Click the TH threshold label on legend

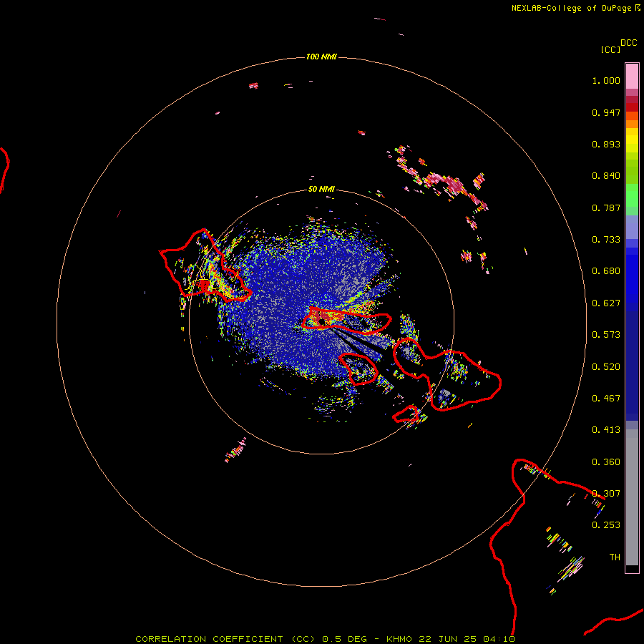point(615,557)
